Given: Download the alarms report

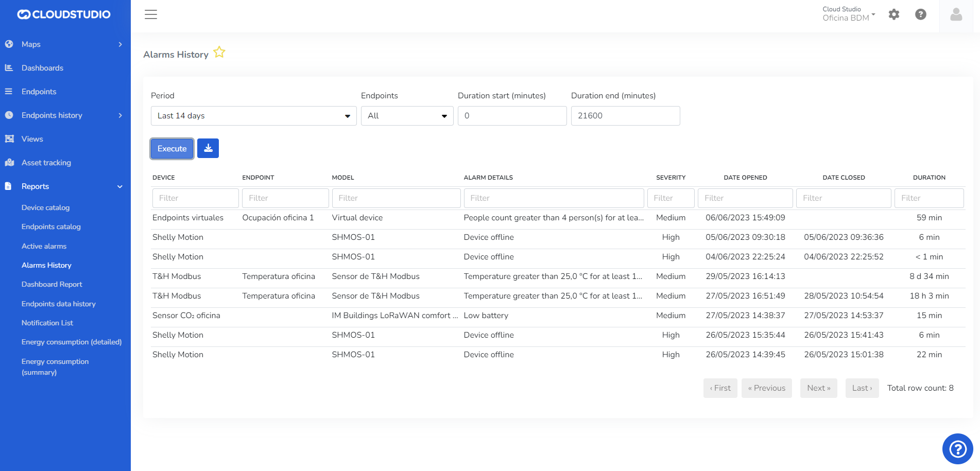Looking at the screenshot, I should [x=208, y=148].
